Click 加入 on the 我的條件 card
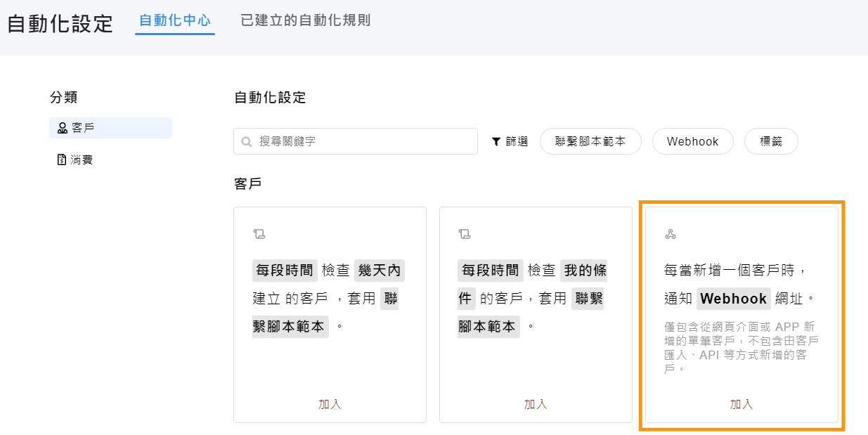Image resolution: width=868 pixels, height=435 pixels. tap(536, 404)
